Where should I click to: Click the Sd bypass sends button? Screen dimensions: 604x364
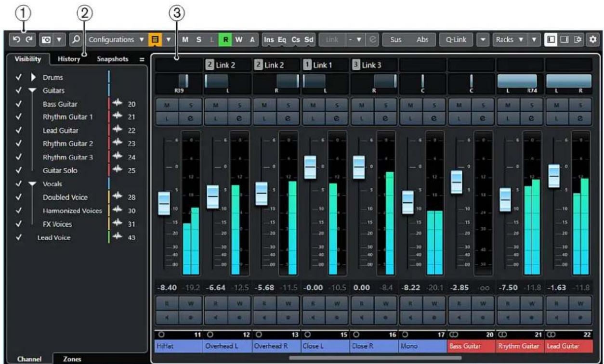pyautogui.click(x=308, y=39)
